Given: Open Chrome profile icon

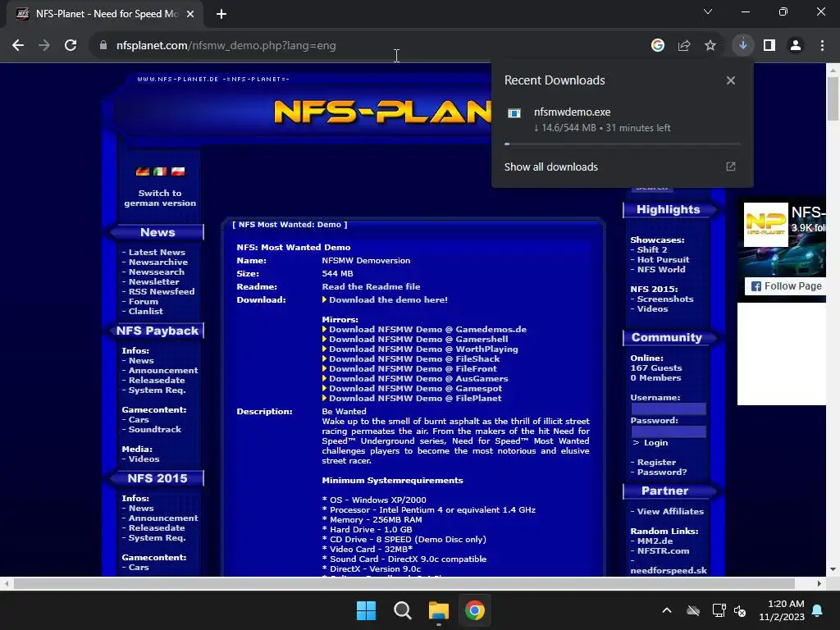Looking at the screenshot, I should point(796,46).
